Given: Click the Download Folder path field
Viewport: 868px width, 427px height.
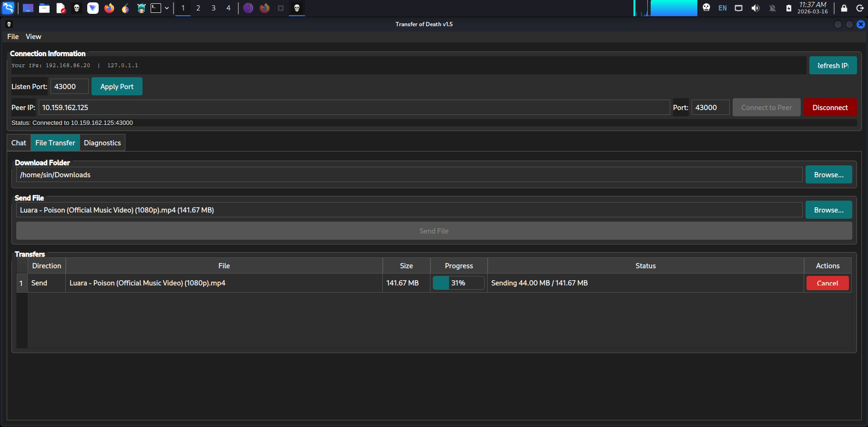Looking at the screenshot, I should 409,174.
